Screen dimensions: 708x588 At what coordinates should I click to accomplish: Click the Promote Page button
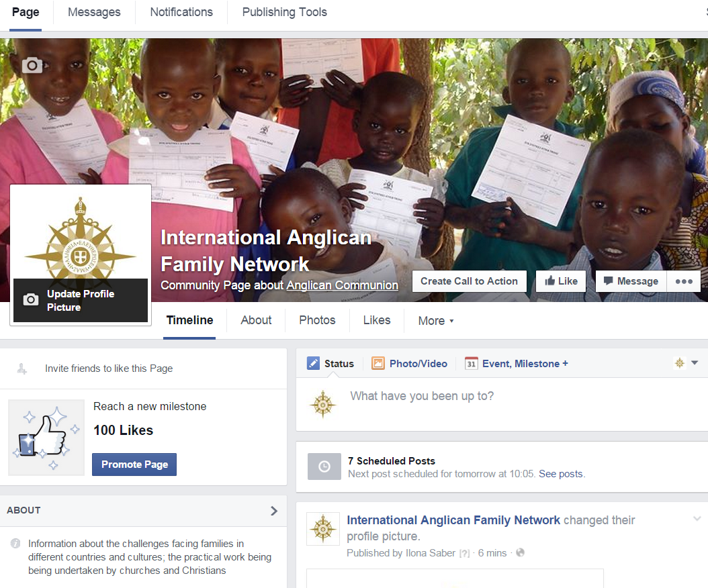134,464
